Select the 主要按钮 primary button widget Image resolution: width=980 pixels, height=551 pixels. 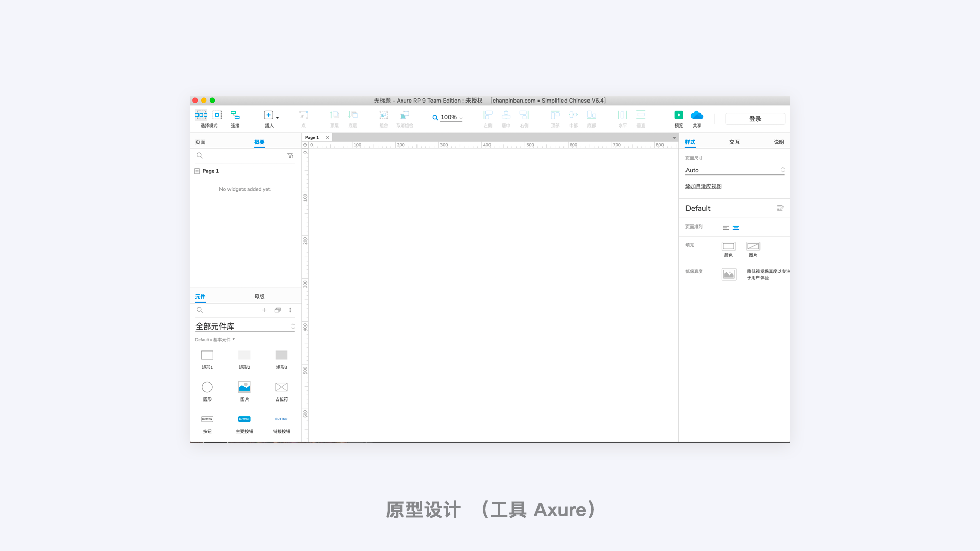click(244, 424)
